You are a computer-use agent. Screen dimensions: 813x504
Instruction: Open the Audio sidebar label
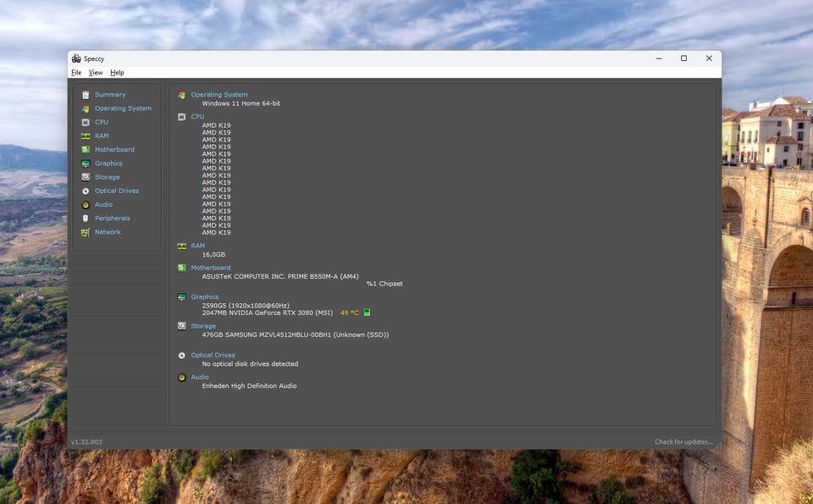click(103, 204)
